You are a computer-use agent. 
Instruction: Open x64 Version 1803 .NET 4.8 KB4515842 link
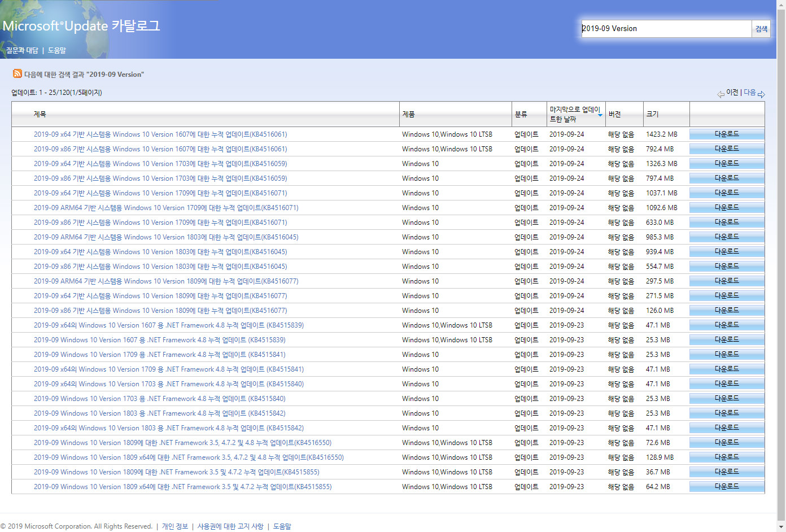click(x=169, y=428)
